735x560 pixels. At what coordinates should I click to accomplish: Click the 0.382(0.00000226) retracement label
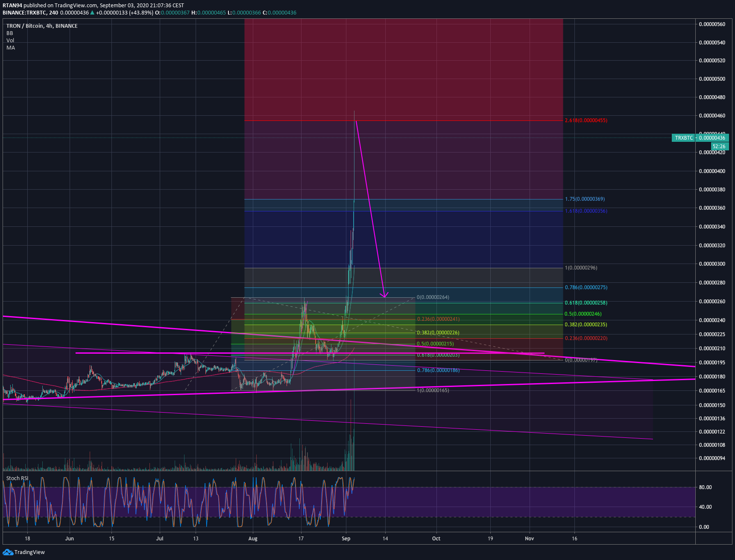(438, 333)
